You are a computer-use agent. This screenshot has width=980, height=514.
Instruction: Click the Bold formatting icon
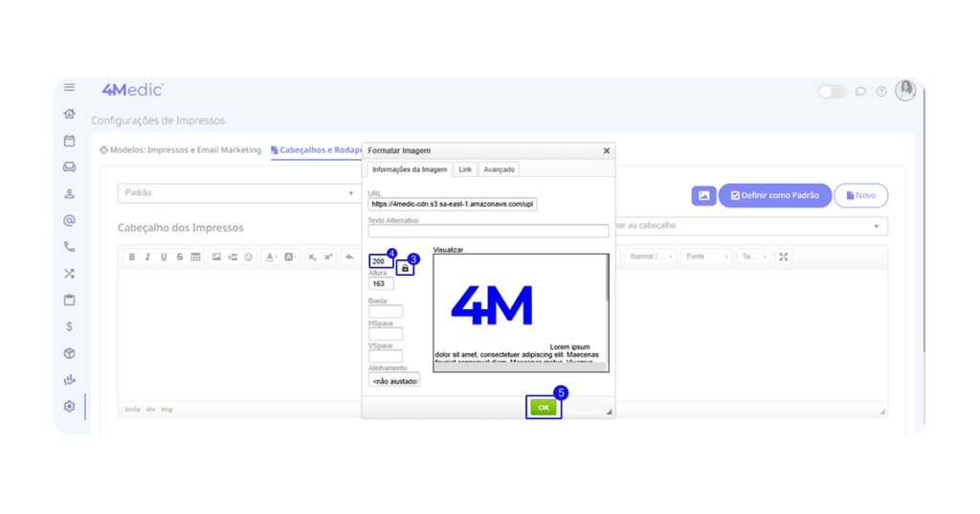point(132,257)
